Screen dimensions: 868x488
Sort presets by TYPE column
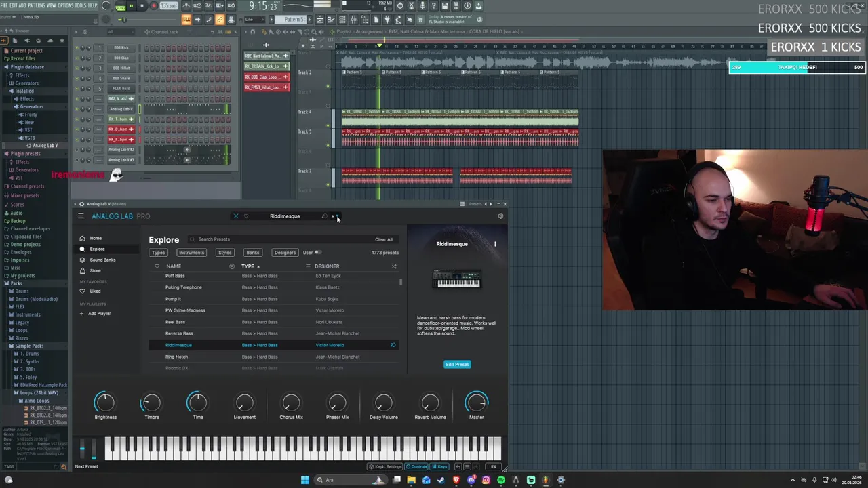250,266
